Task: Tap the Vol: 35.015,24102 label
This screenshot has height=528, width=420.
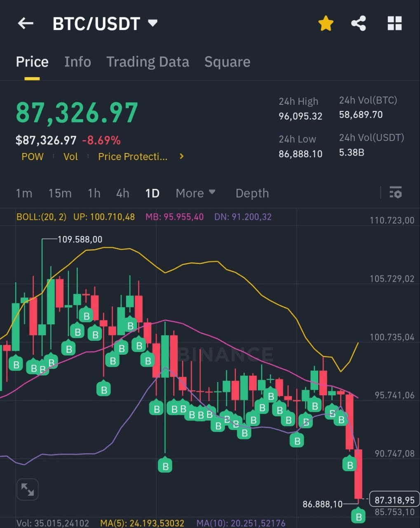Action: 52,523
